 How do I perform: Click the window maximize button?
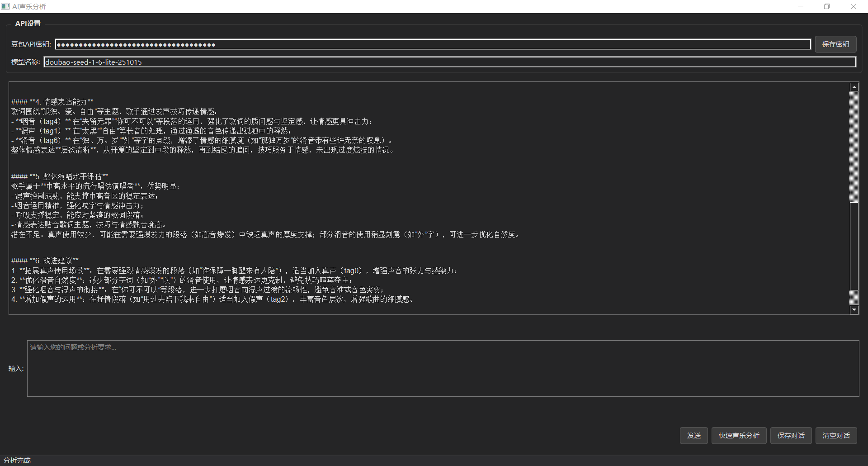(827, 6)
